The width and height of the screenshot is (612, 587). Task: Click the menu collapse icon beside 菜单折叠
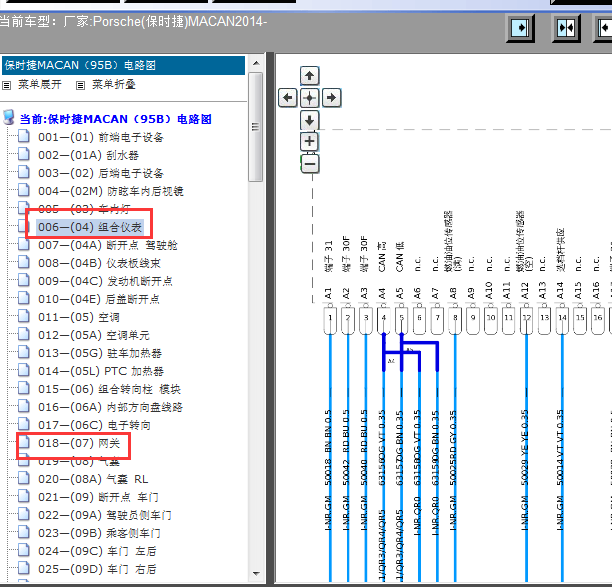80,85
